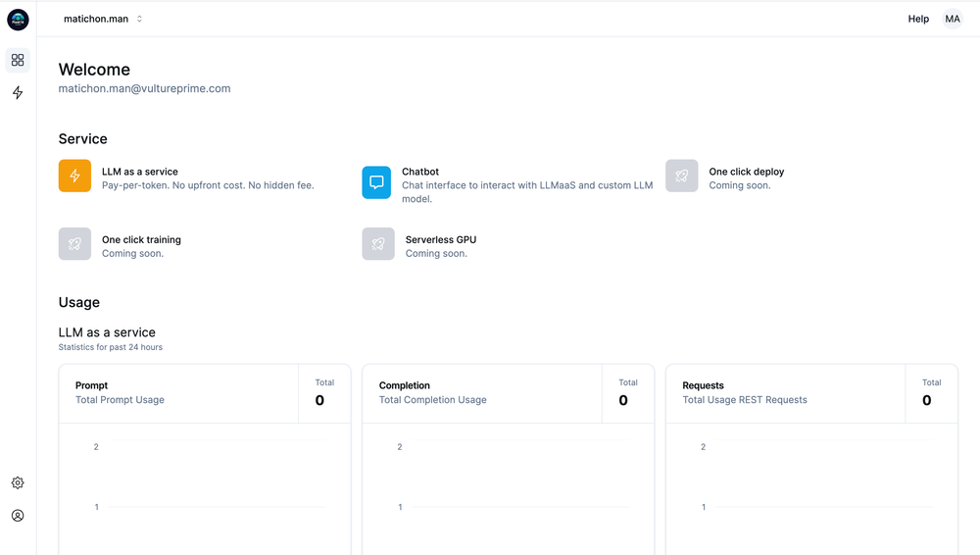Click the orange LLM as a service icon
This screenshot has width=980, height=555.
75,176
